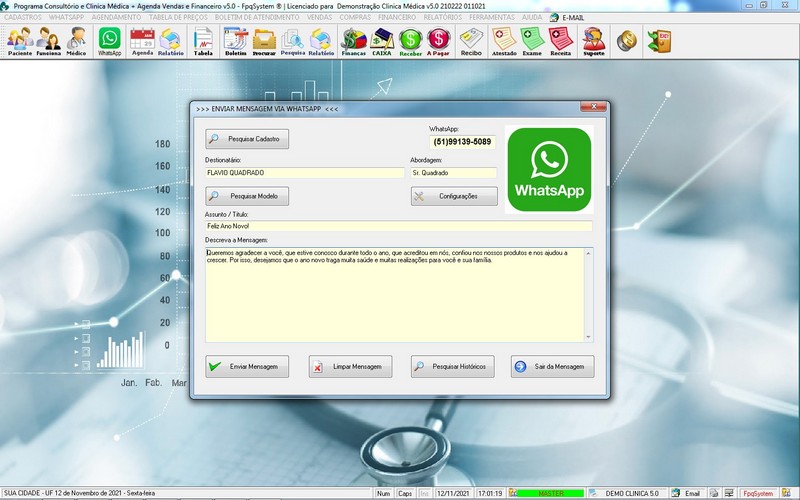Click the monitor icon in status bar
The image size is (800, 500).
coord(730,493)
